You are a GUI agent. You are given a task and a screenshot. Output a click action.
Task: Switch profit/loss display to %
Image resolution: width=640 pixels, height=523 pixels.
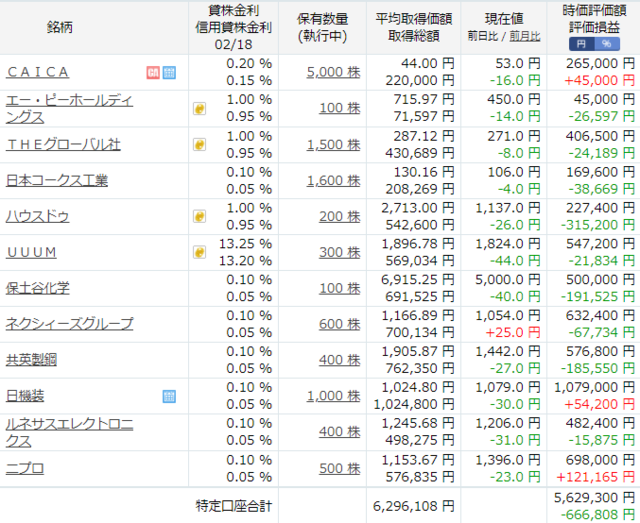coord(607,44)
